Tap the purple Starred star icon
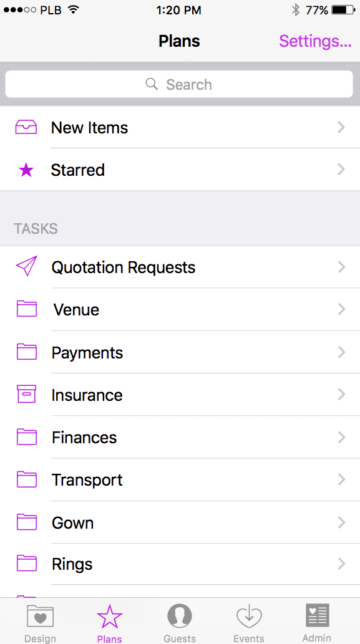Viewport: 360px width, 644px height. (x=26, y=170)
